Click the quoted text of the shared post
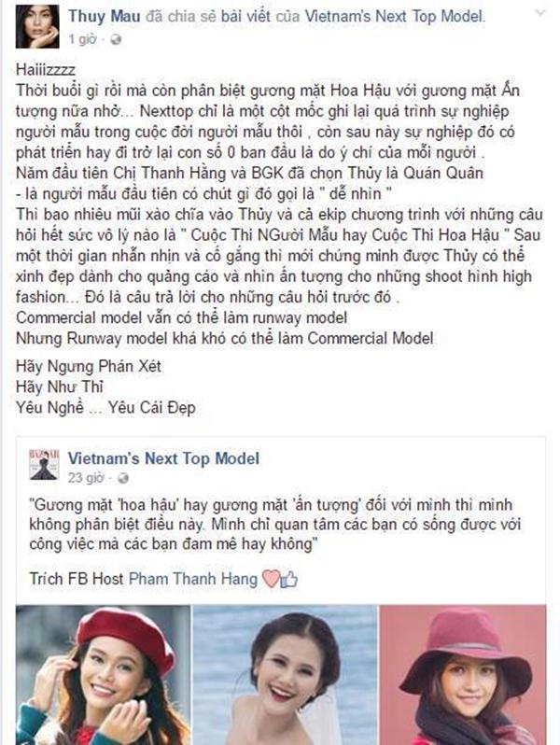Image resolution: width=560 pixels, height=745 pixels. (x=275, y=524)
